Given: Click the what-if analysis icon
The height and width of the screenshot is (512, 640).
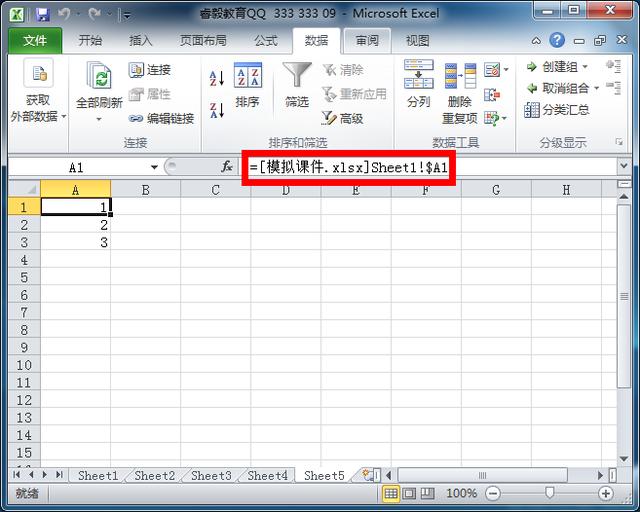Looking at the screenshot, I should click(x=491, y=118).
